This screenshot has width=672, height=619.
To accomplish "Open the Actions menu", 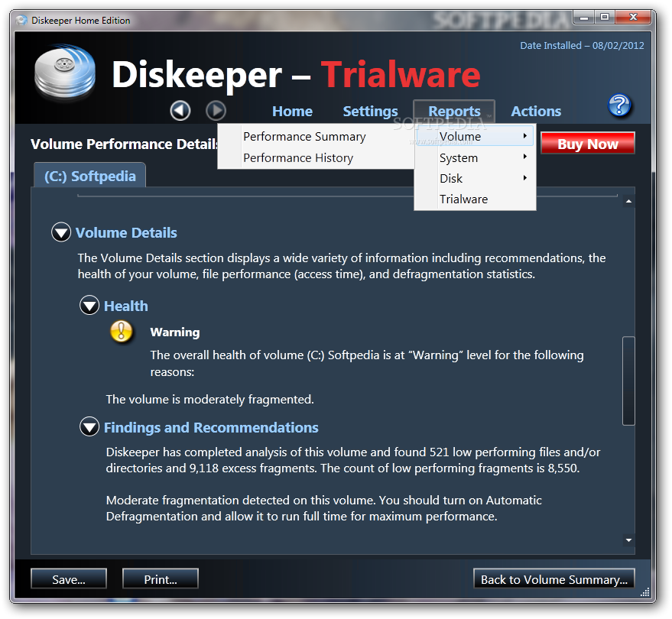I will click(x=536, y=111).
